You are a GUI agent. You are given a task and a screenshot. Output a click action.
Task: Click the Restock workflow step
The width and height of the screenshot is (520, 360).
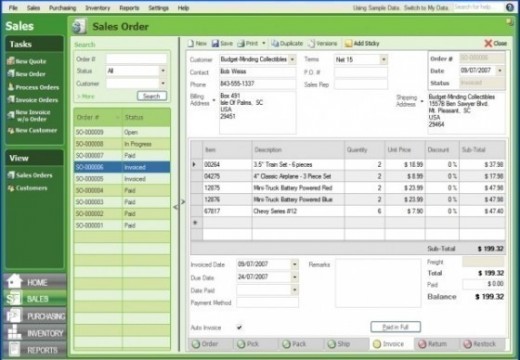pyautogui.click(x=480, y=344)
